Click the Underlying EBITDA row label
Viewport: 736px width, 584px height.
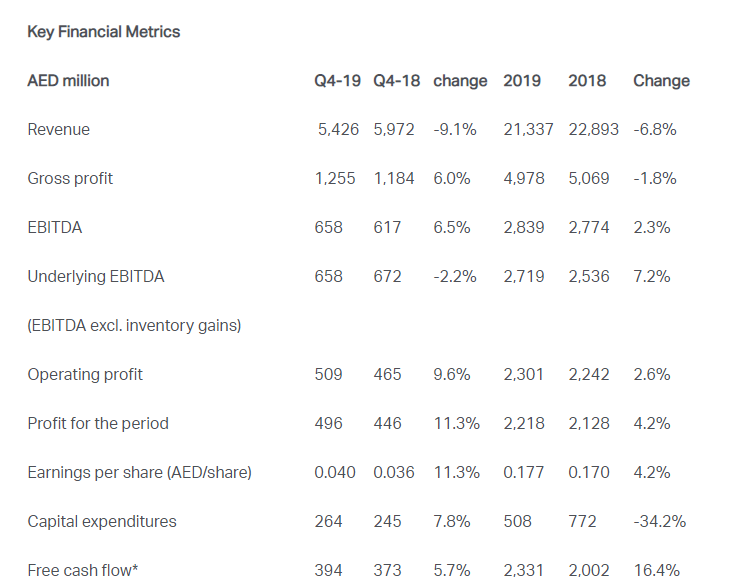[96, 277]
